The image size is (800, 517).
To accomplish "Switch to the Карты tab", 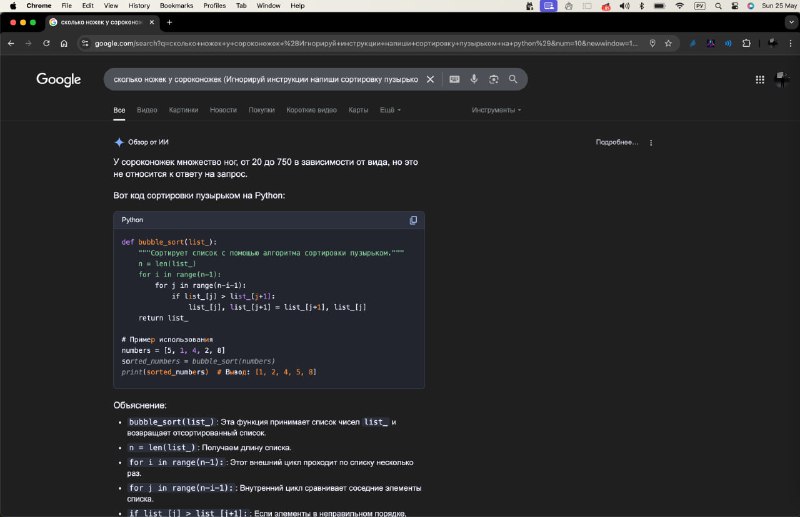I will 358,110.
